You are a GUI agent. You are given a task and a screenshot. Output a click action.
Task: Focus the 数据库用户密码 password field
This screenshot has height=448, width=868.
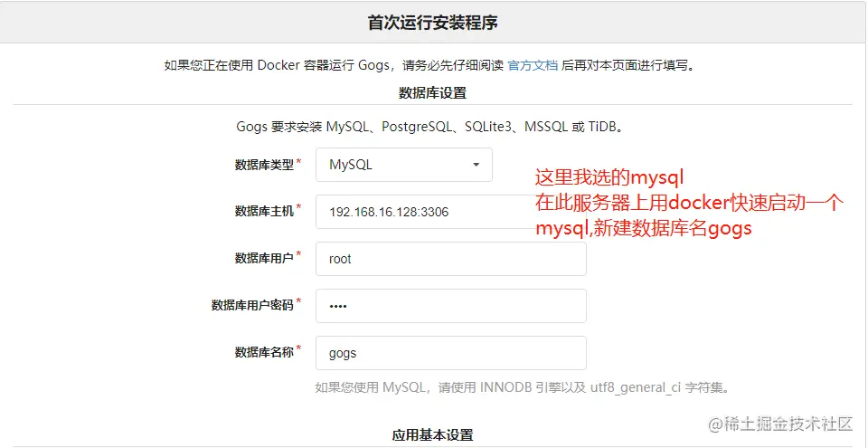450,306
